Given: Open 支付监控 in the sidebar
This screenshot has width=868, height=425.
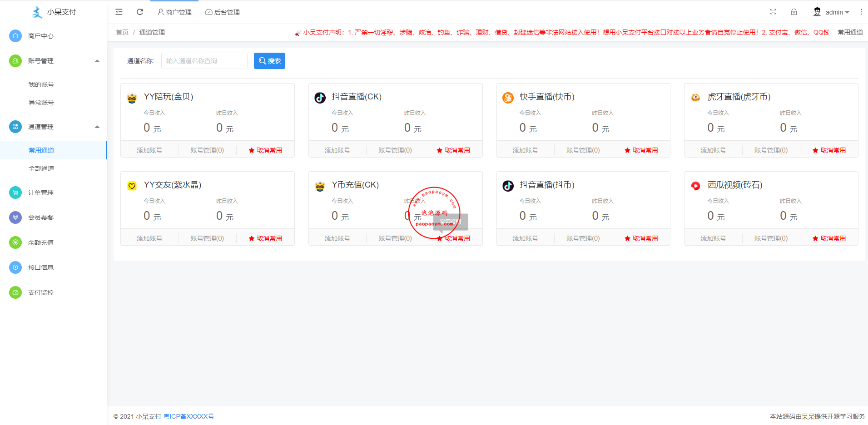Looking at the screenshot, I should point(41,292).
